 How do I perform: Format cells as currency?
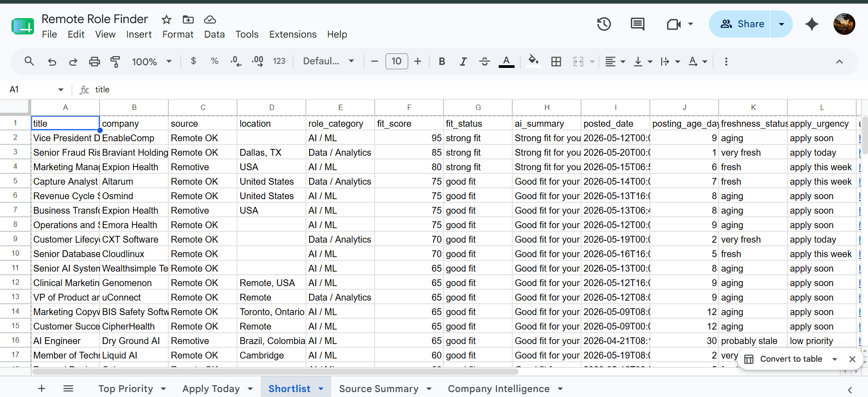[x=193, y=61]
